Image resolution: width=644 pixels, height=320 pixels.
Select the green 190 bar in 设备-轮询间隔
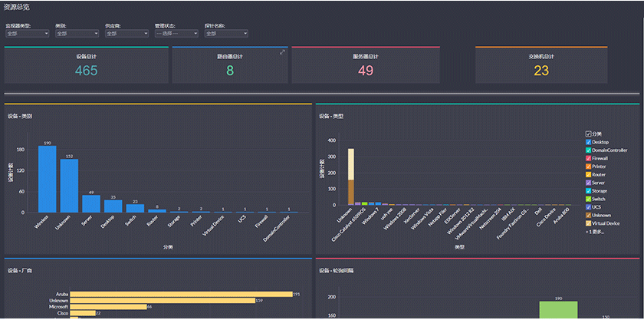pyautogui.click(x=559, y=311)
